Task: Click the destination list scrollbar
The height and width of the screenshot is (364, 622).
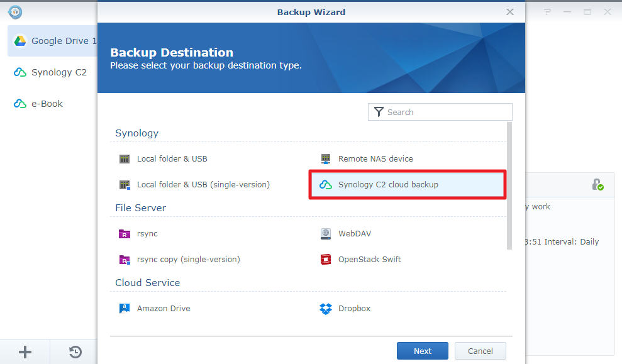Action: coord(509,185)
